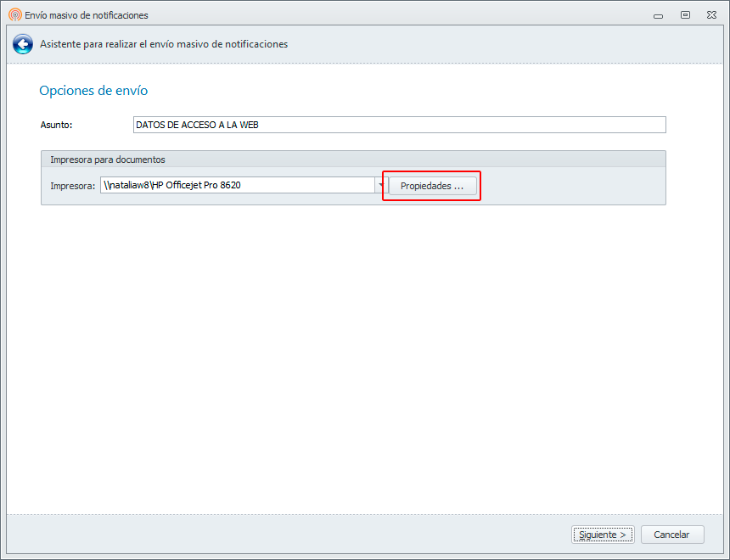Click the Asunto label
This screenshot has height=560, width=730.
coord(56,125)
